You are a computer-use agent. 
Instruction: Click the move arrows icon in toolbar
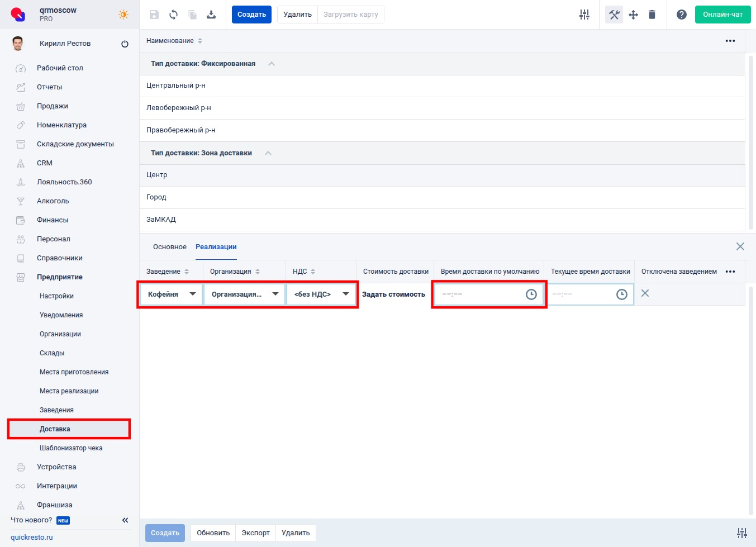633,15
